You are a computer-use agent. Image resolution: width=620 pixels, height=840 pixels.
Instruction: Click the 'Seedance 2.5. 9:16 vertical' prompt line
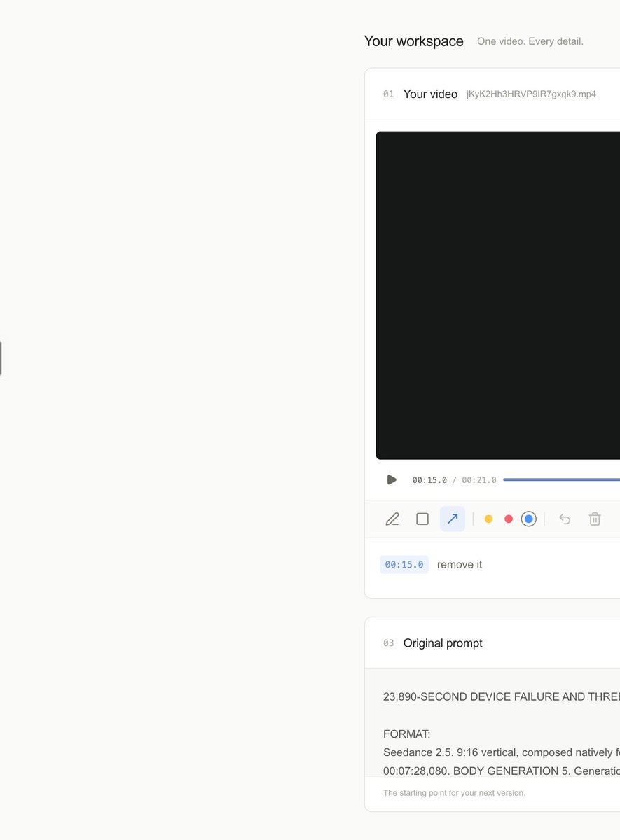click(502, 752)
